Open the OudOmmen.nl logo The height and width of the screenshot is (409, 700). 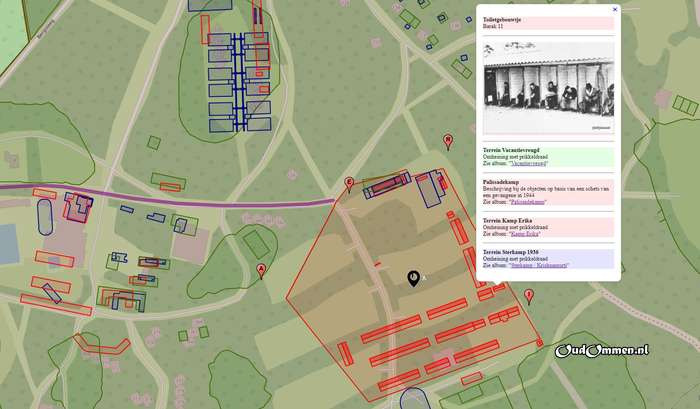[602, 350]
